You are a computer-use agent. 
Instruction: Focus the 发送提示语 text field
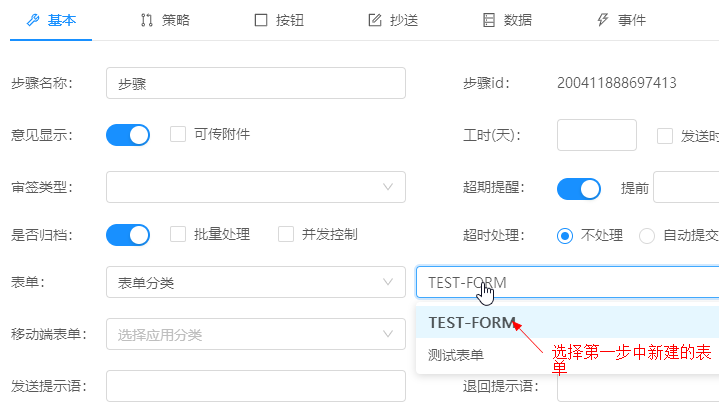pos(256,386)
